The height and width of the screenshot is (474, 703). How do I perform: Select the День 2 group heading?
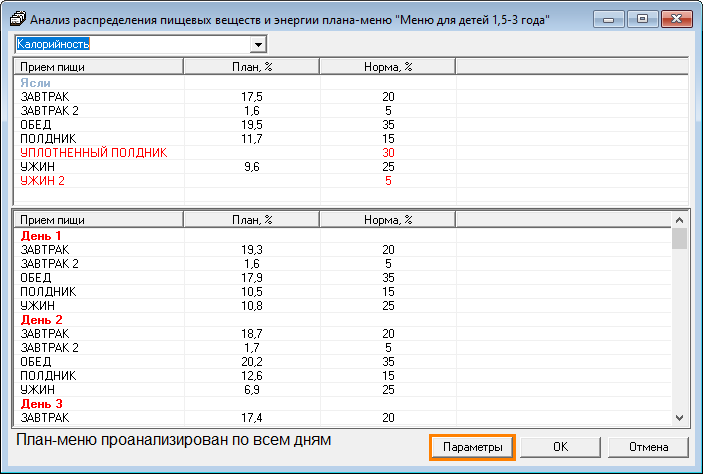pos(41,319)
